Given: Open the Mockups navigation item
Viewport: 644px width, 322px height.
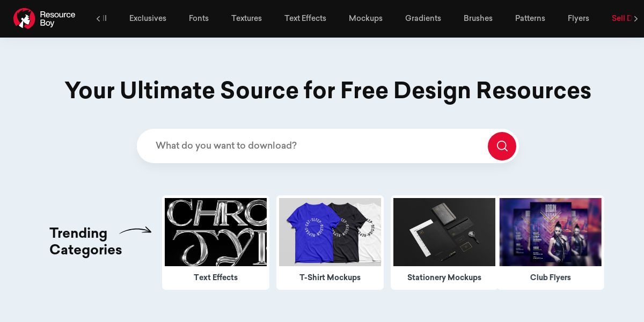Looking at the screenshot, I should click(365, 18).
